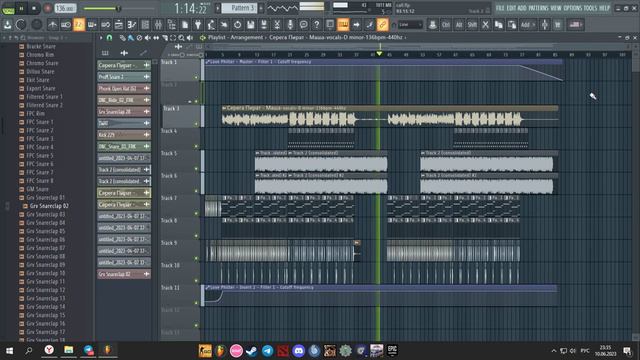640x360 pixels.
Task: Adjust the green main volume slider
Action: (118, 8)
